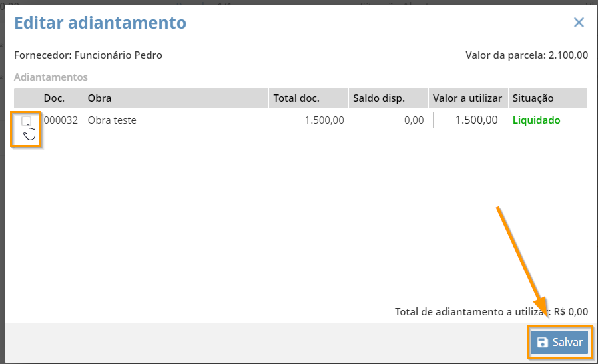The image size is (598, 364).
Task: Click the floppy disk icon in Salvar
Action: (x=542, y=342)
